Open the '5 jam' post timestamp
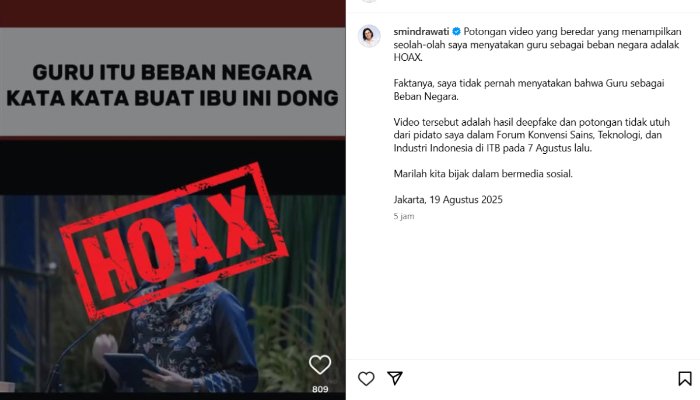 [x=404, y=216]
